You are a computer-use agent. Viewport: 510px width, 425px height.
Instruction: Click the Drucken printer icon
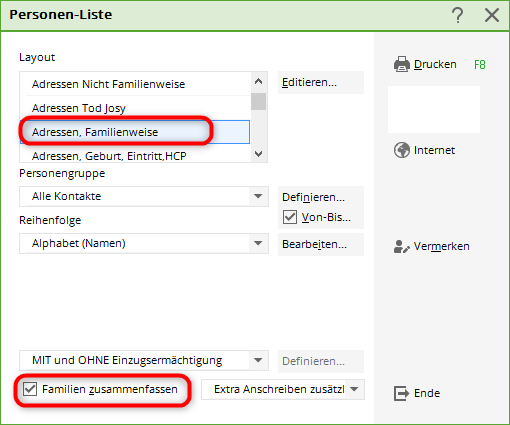pos(402,64)
